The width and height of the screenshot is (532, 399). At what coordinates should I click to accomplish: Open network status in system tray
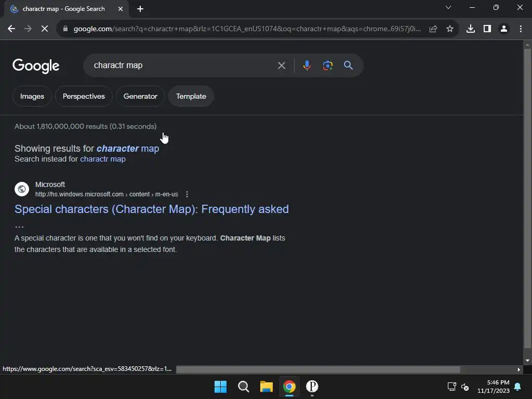tap(451, 387)
